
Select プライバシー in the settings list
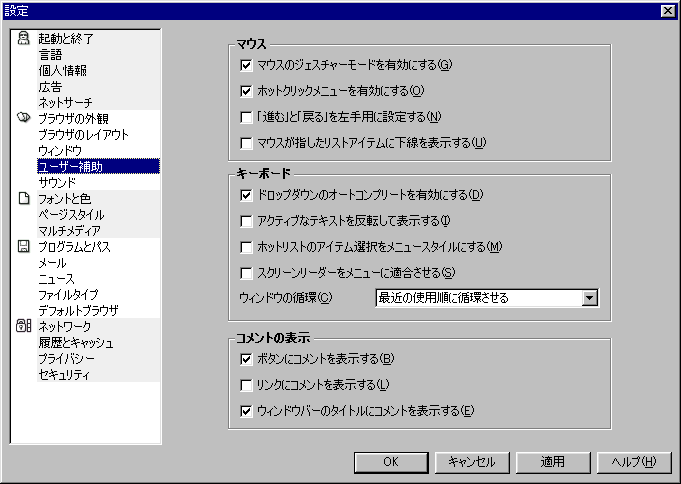(x=98, y=358)
